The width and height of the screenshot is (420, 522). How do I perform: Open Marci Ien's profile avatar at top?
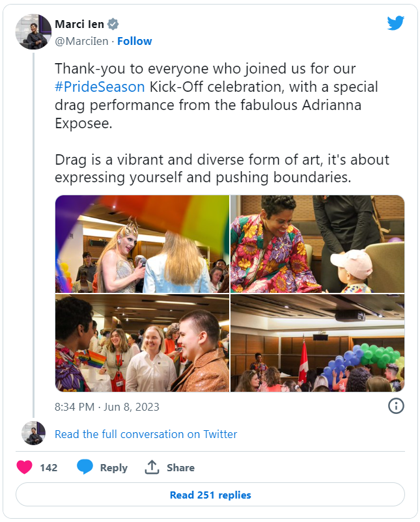pos(33,32)
